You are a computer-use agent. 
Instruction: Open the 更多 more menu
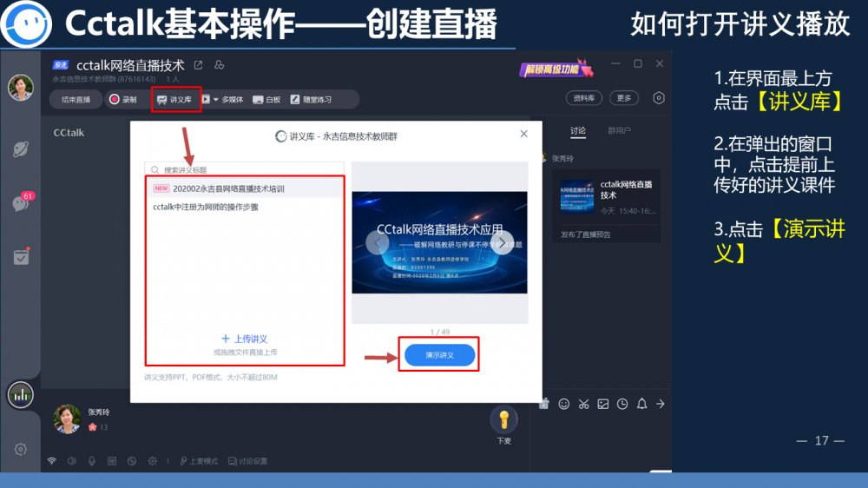(624, 98)
